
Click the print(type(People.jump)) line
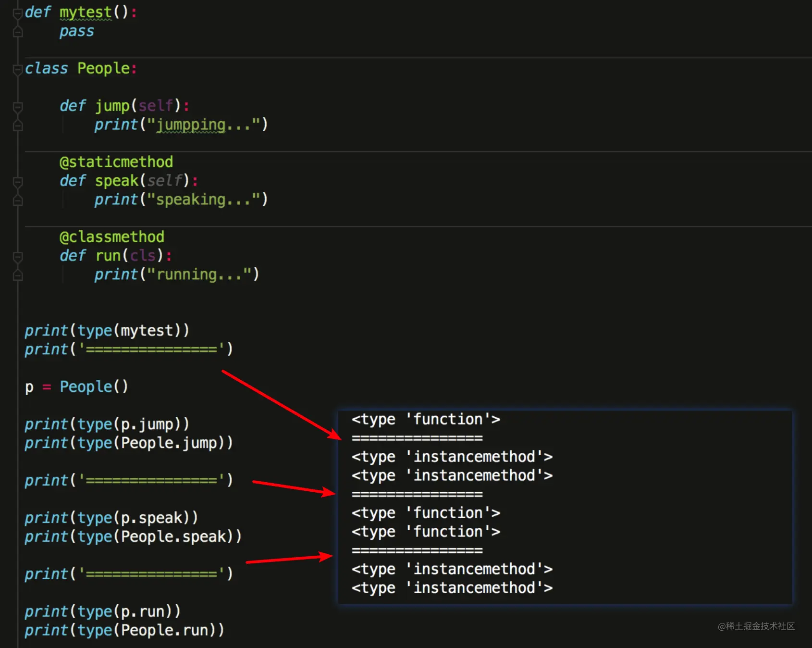coord(129,443)
